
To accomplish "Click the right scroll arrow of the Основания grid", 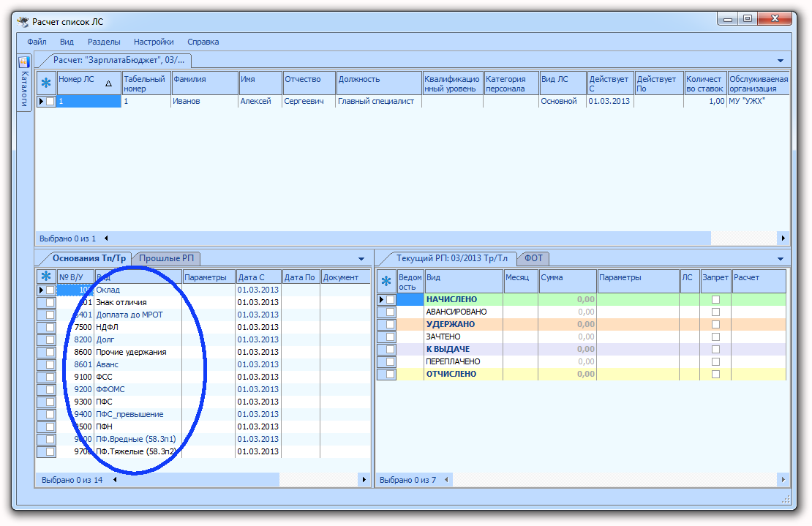I will [364, 479].
